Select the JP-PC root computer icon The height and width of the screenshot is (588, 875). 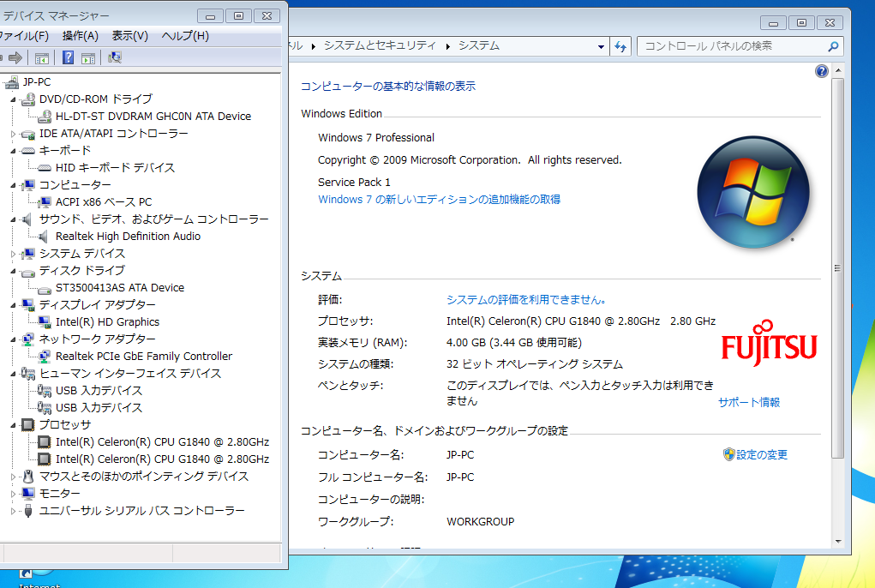12,82
